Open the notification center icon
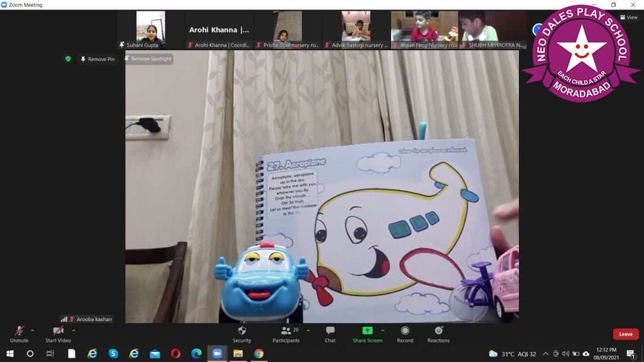644x362 pixels. (x=631, y=354)
